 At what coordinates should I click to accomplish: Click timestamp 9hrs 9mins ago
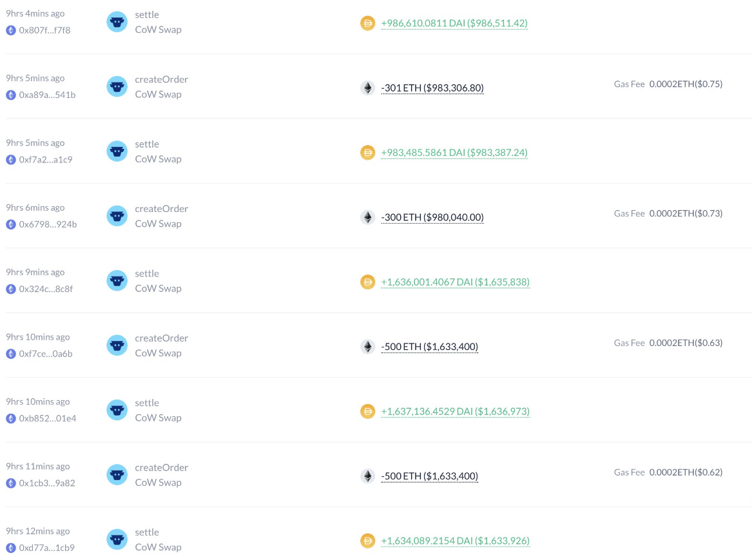35,273
